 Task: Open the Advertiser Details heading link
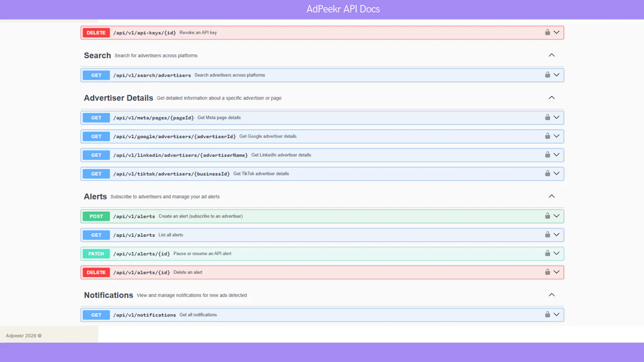pyautogui.click(x=118, y=98)
